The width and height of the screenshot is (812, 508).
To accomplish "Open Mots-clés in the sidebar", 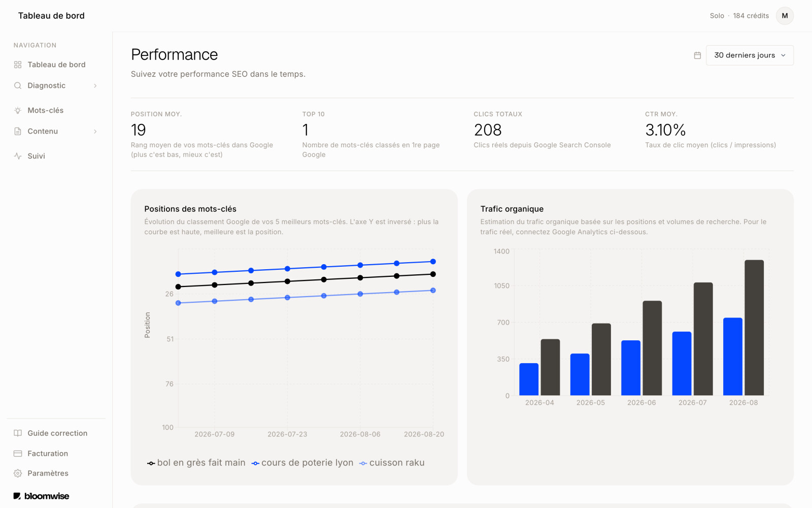I will click(45, 110).
